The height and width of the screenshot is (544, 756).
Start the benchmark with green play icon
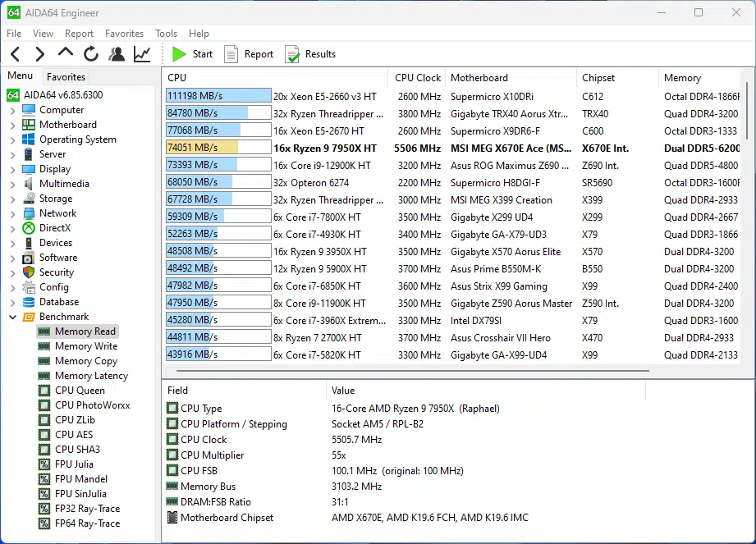(x=192, y=54)
